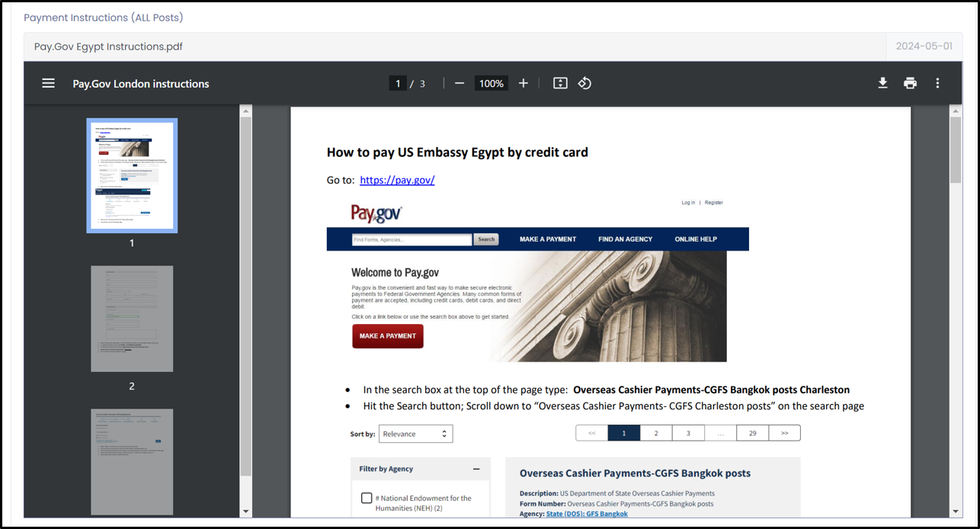
Task: Click the Pay.gov search box
Action: point(412,239)
